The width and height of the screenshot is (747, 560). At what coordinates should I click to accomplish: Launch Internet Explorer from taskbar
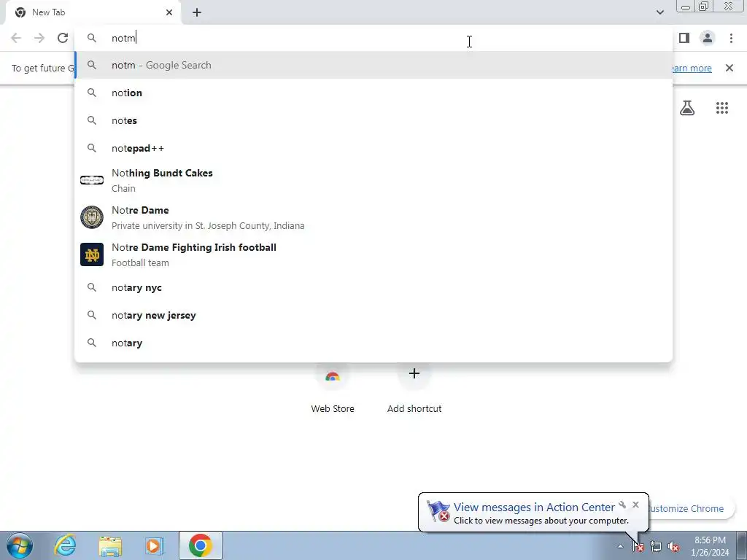(65, 545)
